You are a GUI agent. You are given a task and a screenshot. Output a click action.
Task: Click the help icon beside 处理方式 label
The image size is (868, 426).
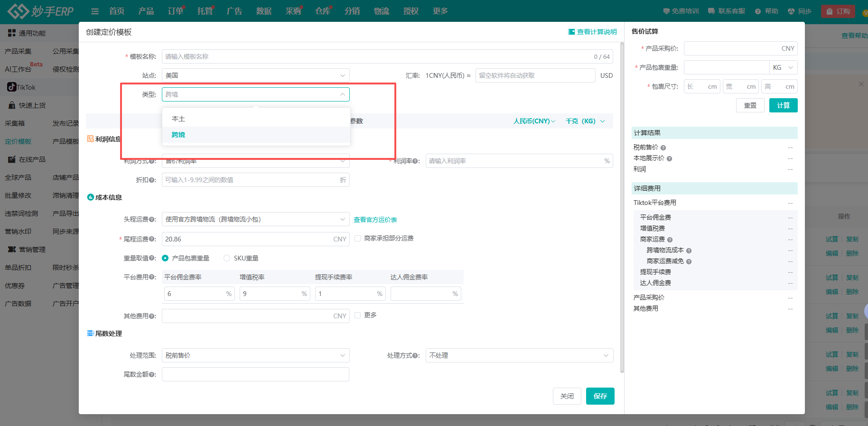[416, 356]
